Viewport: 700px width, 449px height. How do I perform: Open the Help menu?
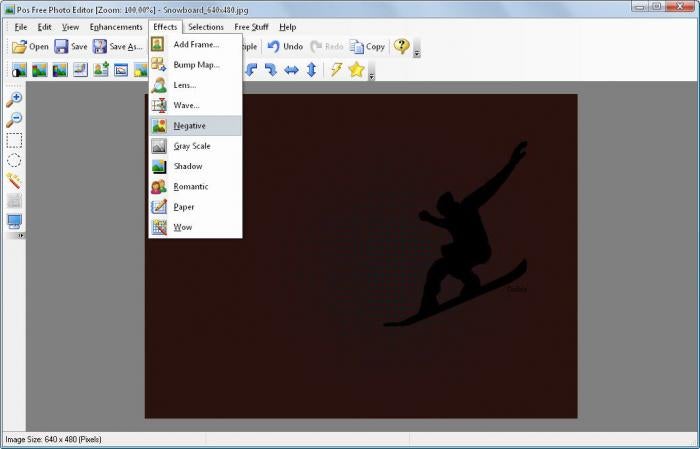click(288, 27)
